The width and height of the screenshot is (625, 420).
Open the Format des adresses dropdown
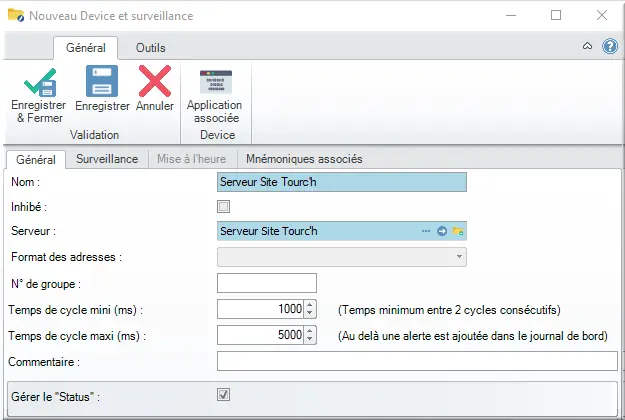click(x=459, y=257)
